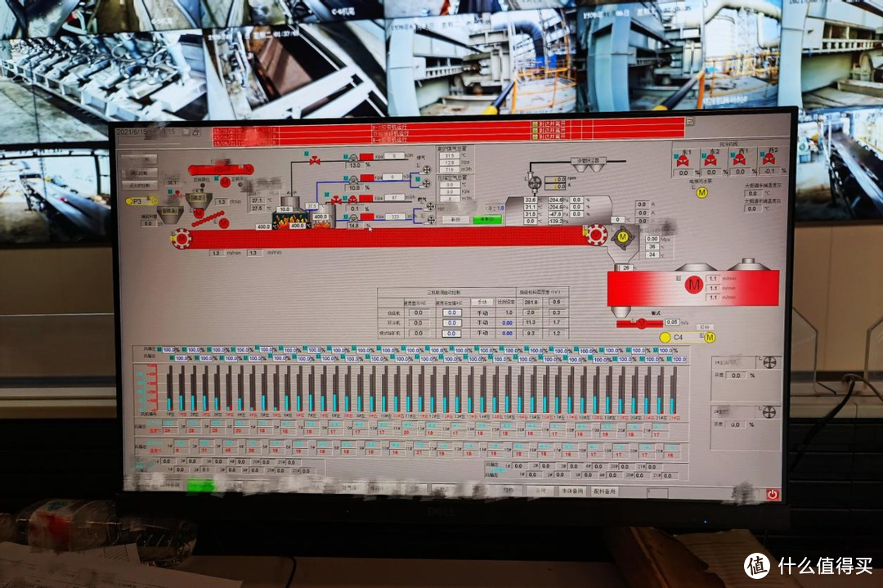Click the red gear drive at strand head

tap(182, 238)
